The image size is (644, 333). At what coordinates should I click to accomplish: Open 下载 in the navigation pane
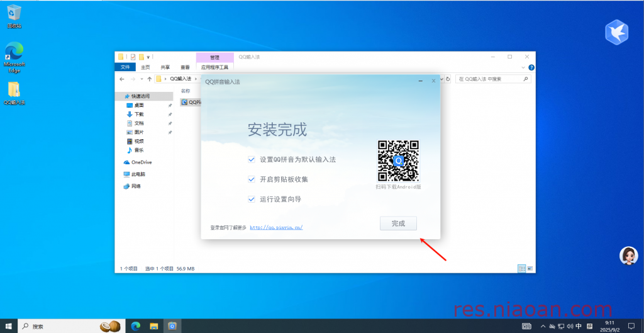pos(139,115)
